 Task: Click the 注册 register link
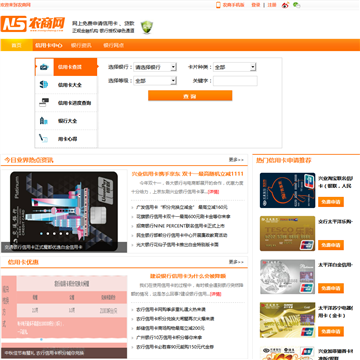click(x=272, y=5)
